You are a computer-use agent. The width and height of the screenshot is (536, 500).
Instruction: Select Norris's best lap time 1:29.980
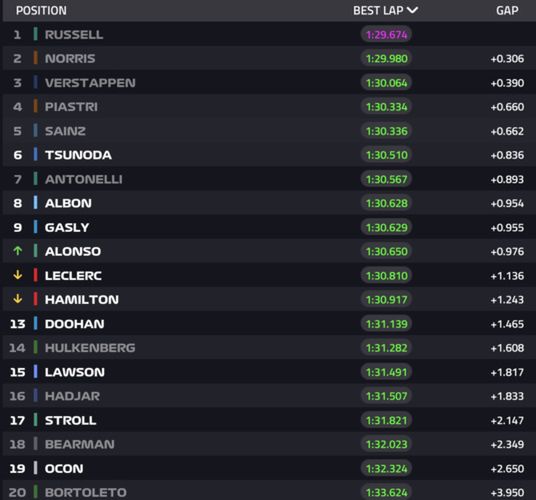tap(386, 58)
